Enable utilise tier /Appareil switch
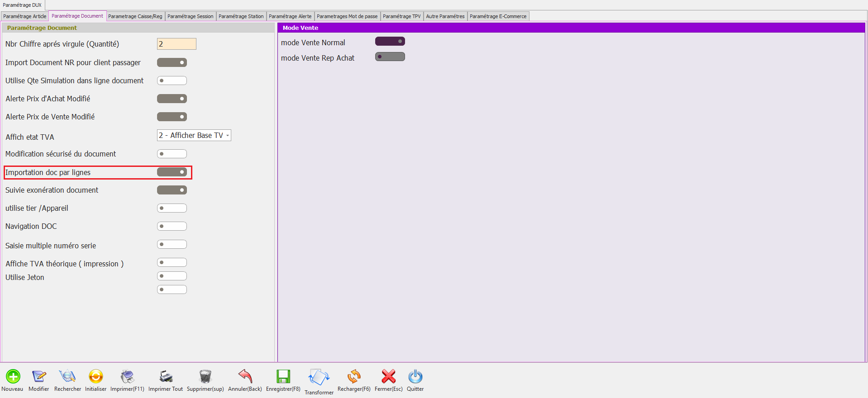Viewport: 868px width, 398px height. pyautogui.click(x=172, y=208)
